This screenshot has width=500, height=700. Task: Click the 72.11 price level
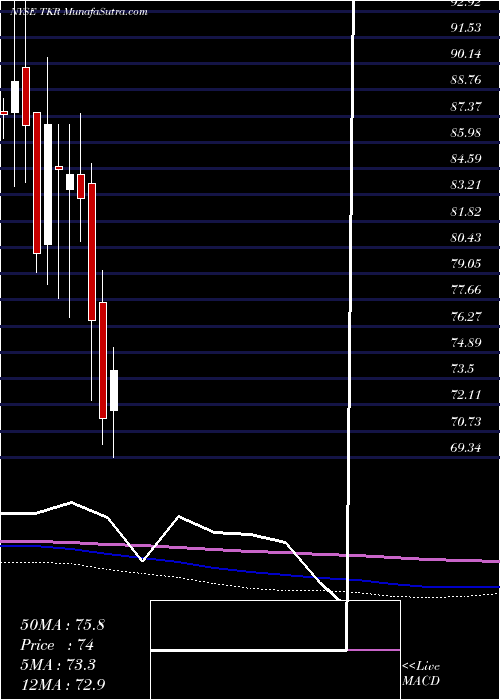[x=466, y=395]
